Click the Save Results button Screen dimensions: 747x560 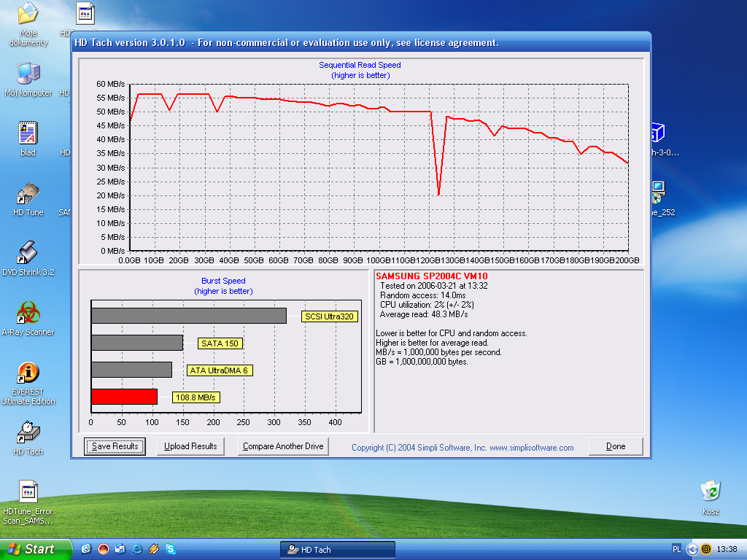pyautogui.click(x=115, y=446)
